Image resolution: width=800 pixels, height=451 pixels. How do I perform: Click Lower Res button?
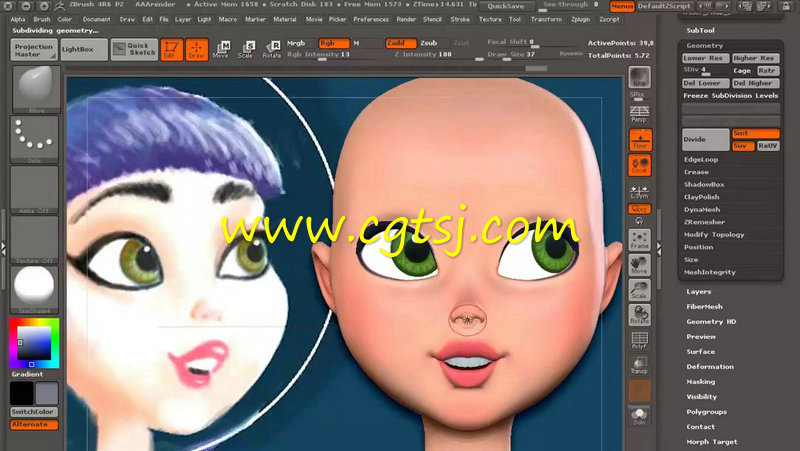tap(705, 58)
